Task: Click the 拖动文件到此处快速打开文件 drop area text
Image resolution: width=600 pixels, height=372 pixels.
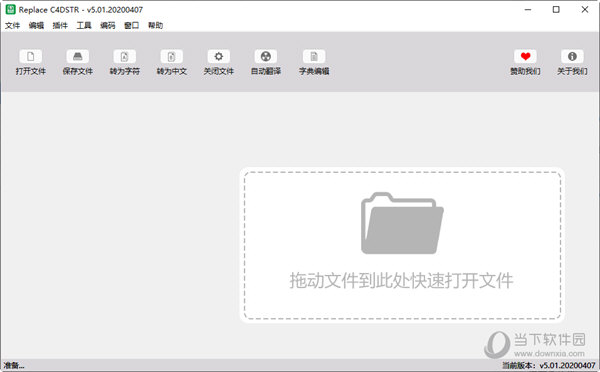Action: pyautogui.click(x=401, y=281)
